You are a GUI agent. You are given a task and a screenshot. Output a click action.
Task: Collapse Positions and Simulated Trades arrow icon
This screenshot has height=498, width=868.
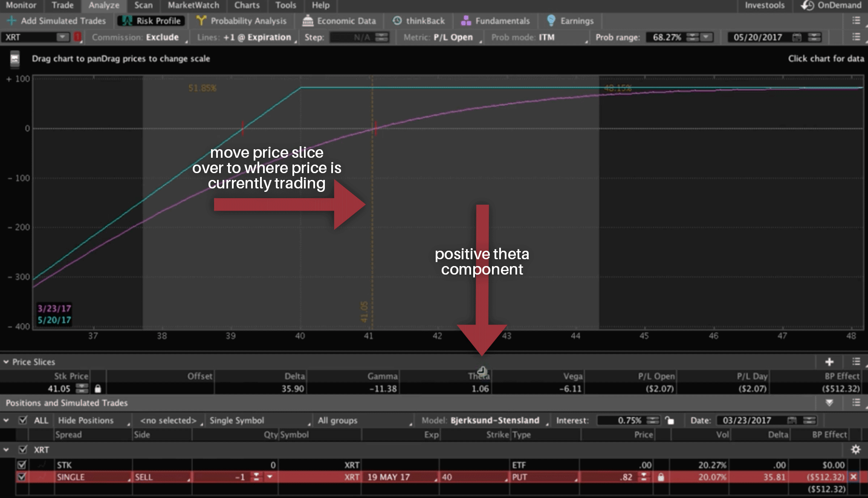coord(829,402)
